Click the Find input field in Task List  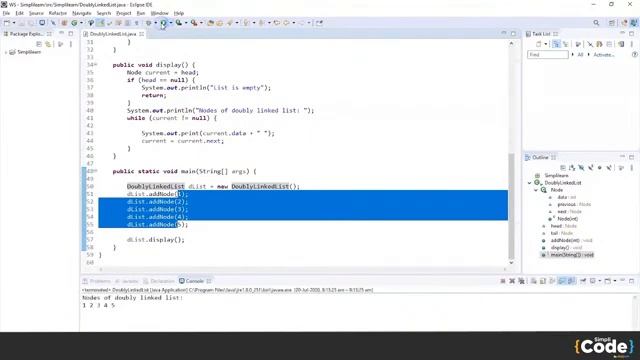(x=547, y=54)
